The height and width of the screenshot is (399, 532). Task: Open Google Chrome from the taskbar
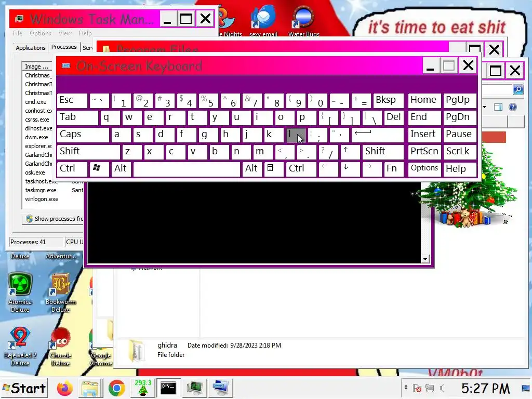coord(117,388)
